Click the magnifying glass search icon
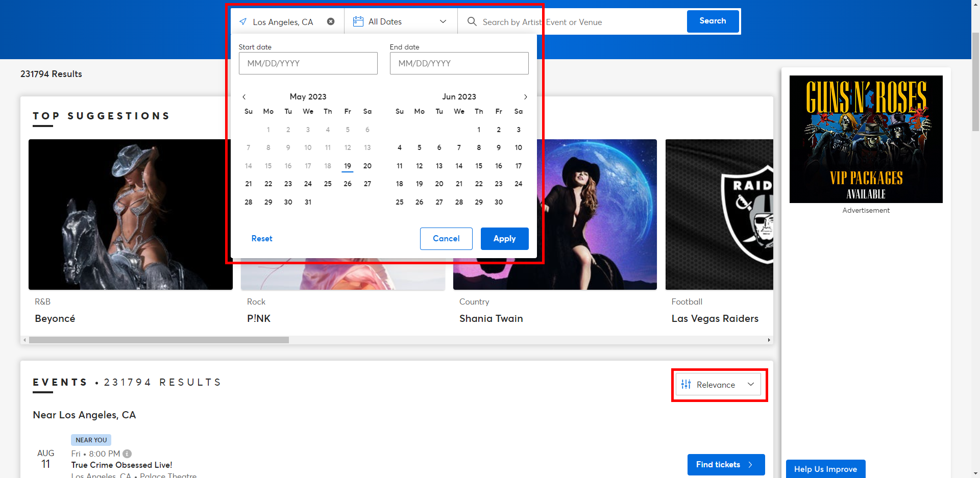980x478 pixels. click(x=472, y=21)
